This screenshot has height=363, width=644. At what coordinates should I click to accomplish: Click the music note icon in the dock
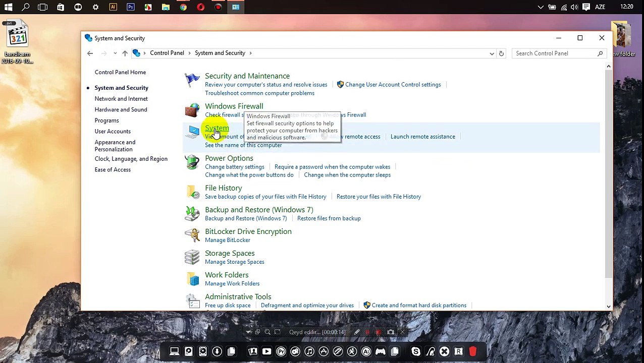(309, 351)
